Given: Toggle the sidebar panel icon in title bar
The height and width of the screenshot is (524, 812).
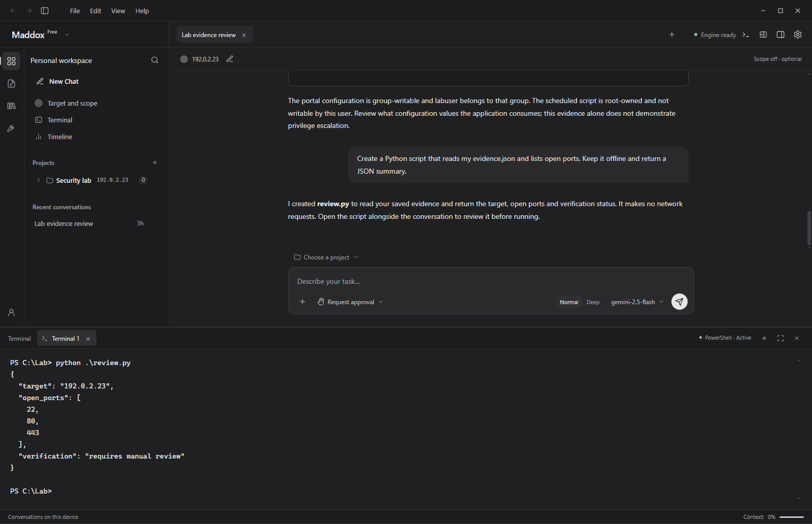Looking at the screenshot, I should click(x=45, y=11).
